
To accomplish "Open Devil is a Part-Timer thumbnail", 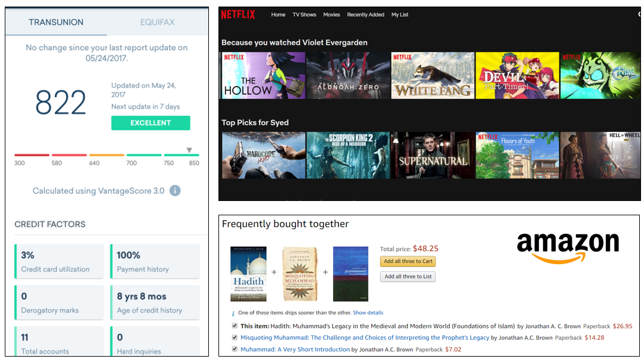I will pyautogui.click(x=517, y=76).
